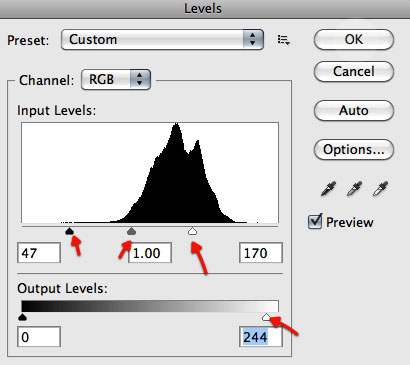Click the gamma field showing 1.00
This screenshot has width=410, height=365.
click(150, 253)
